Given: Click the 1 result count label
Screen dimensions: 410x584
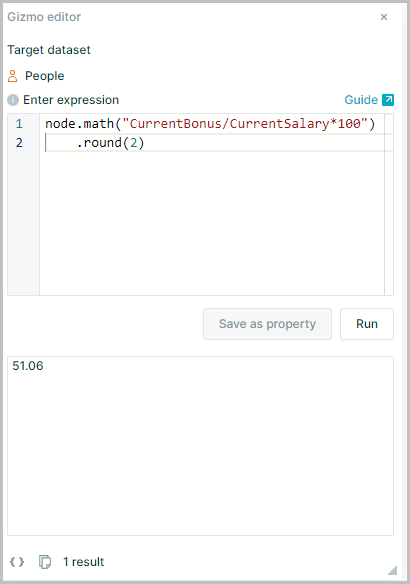Looking at the screenshot, I should tap(83, 562).
